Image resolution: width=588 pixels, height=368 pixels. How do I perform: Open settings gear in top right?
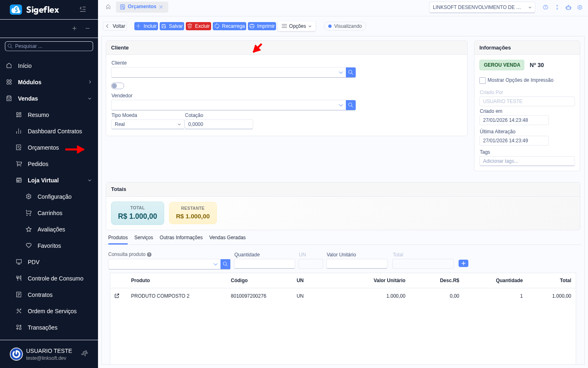[x=579, y=7]
